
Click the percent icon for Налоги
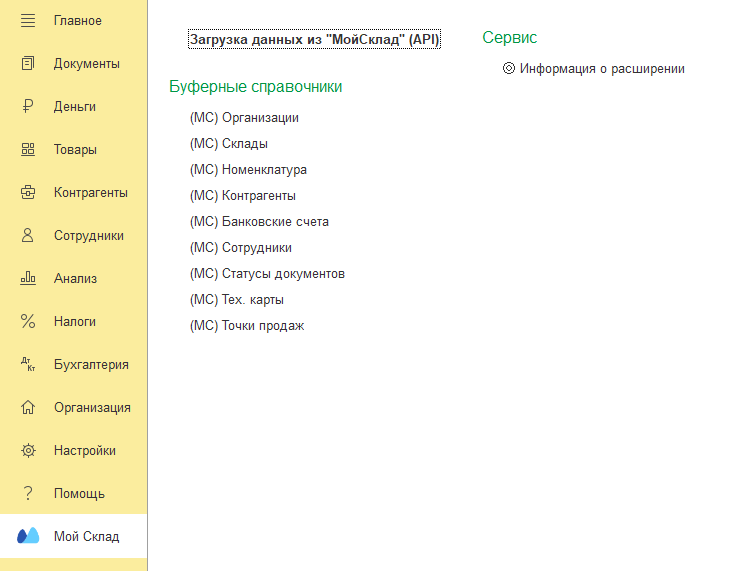coord(28,322)
